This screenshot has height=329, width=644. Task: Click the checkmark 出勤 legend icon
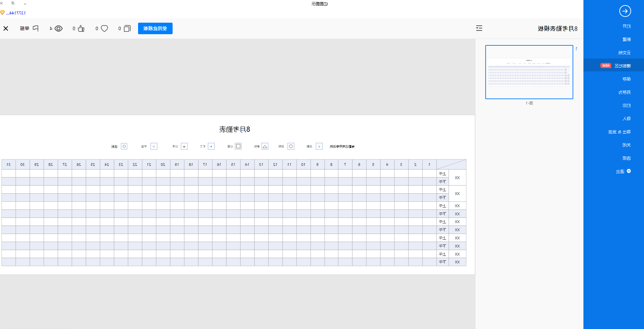click(319, 146)
